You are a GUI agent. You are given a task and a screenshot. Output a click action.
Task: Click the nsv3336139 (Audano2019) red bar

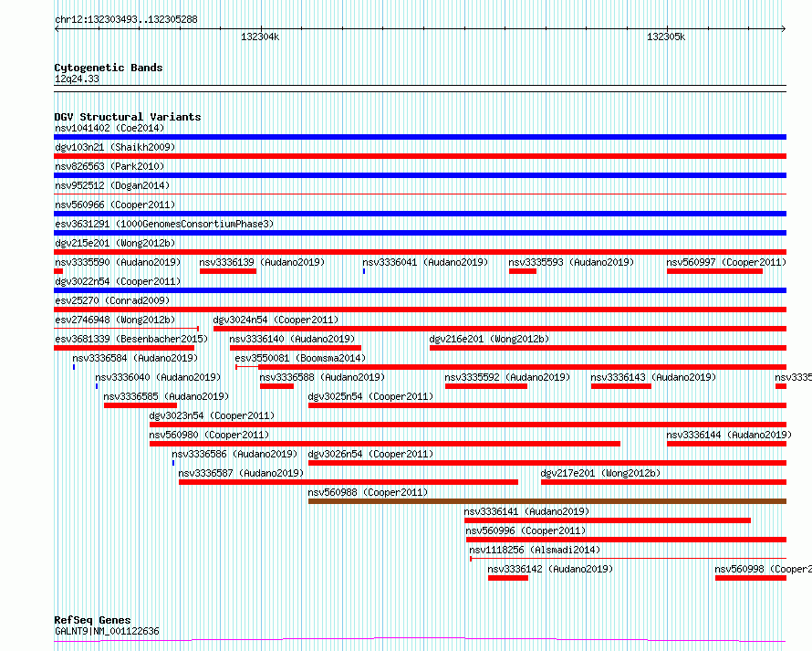(x=228, y=271)
